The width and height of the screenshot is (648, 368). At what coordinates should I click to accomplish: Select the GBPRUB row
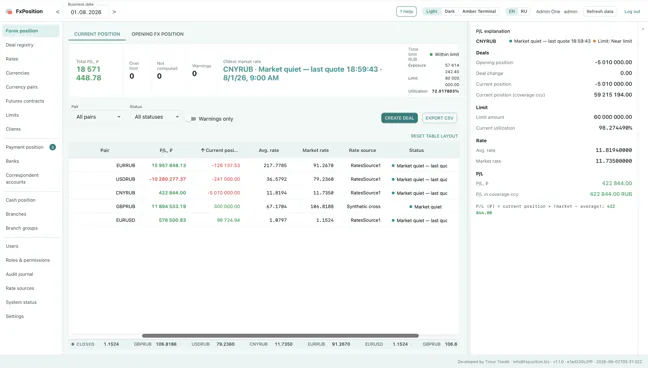264,206
